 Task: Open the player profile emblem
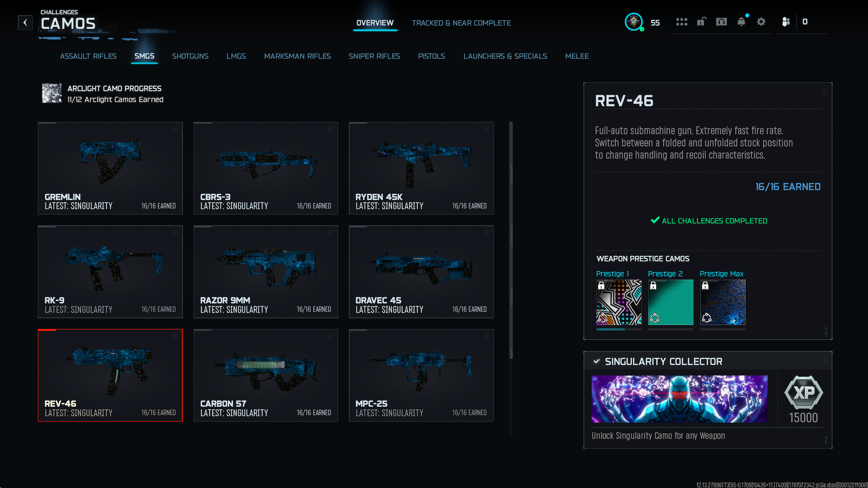click(x=634, y=22)
